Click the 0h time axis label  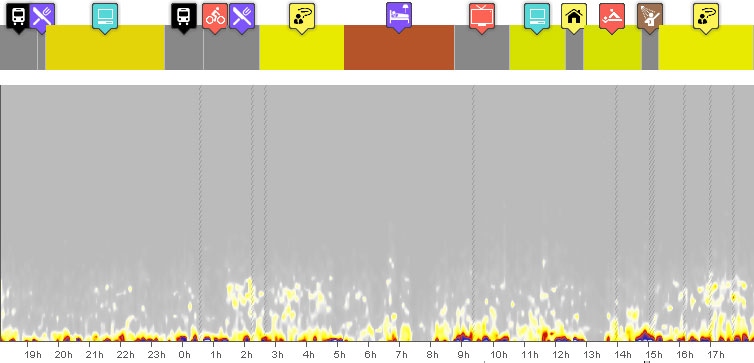pyautogui.click(x=185, y=355)
